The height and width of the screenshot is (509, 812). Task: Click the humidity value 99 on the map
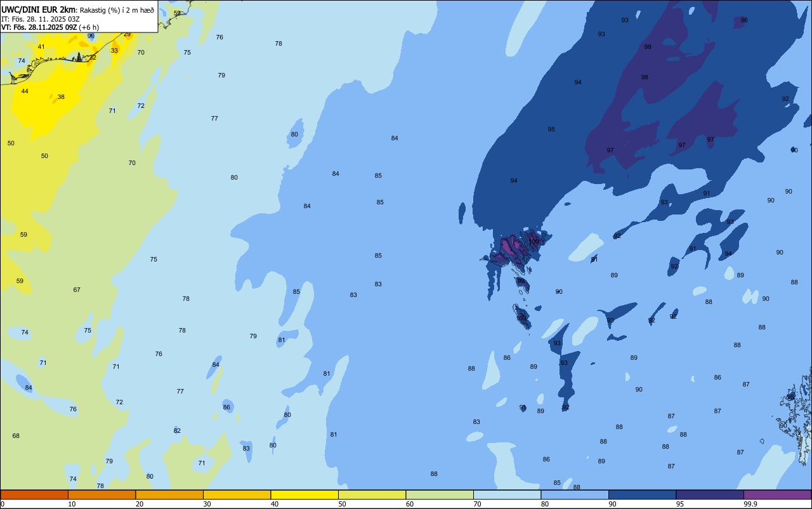(521, 281)
